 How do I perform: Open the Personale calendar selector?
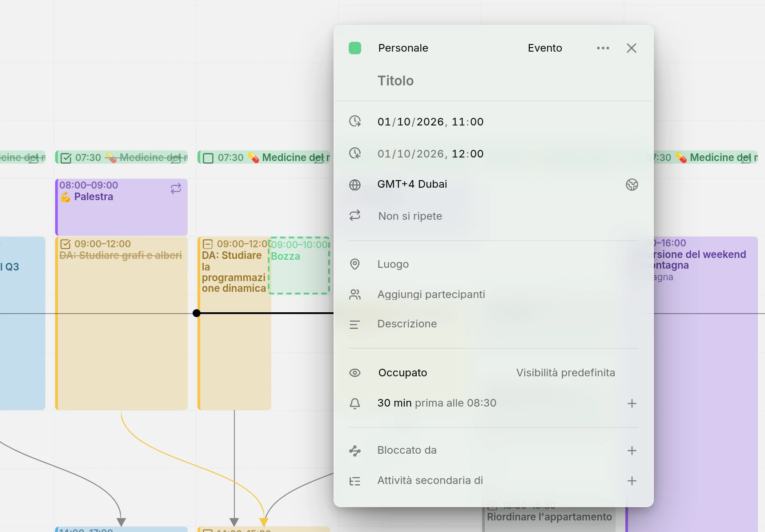click(403, 48)
